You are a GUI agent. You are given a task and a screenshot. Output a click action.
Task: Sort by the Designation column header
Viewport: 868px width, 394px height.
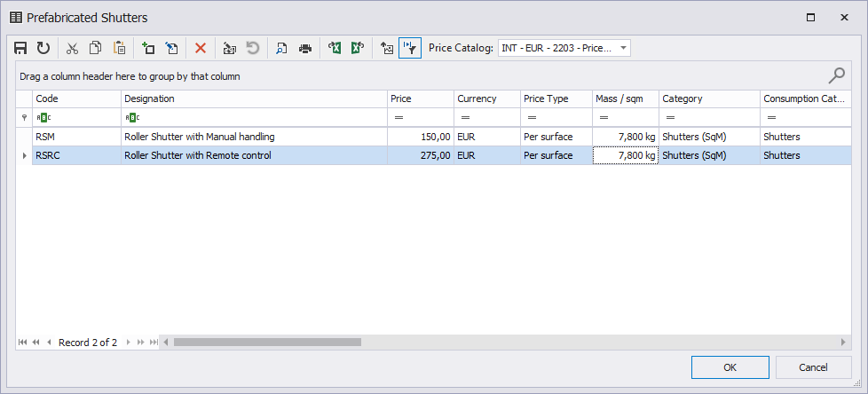[x=253, y=98]
